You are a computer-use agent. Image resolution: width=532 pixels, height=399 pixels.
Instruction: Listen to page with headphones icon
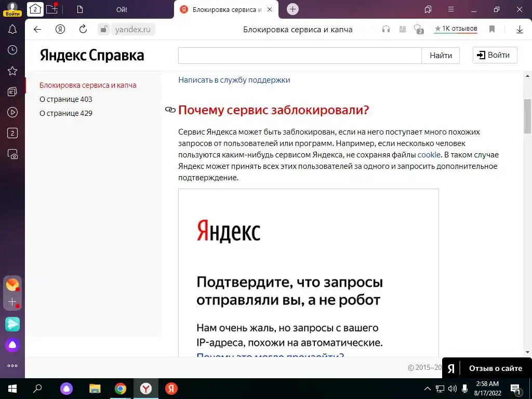[386, 29]
